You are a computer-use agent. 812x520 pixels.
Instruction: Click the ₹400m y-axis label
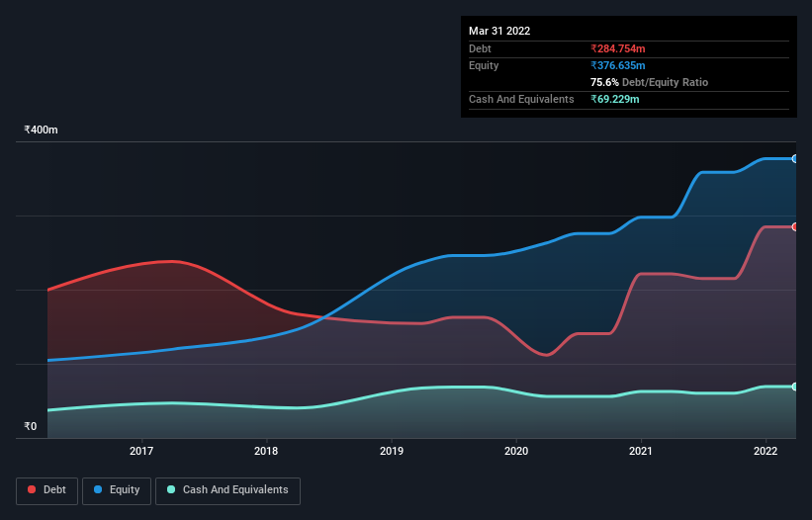click(x=41, y=130)
